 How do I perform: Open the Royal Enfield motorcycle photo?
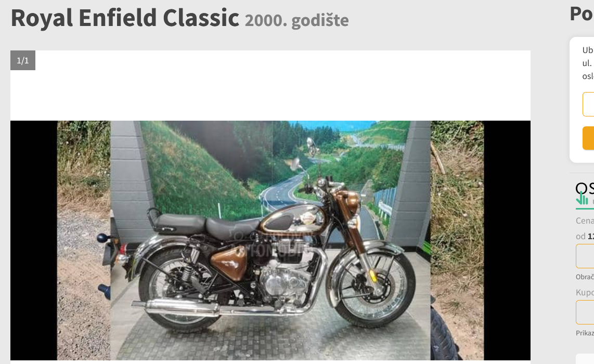(270, 240)
